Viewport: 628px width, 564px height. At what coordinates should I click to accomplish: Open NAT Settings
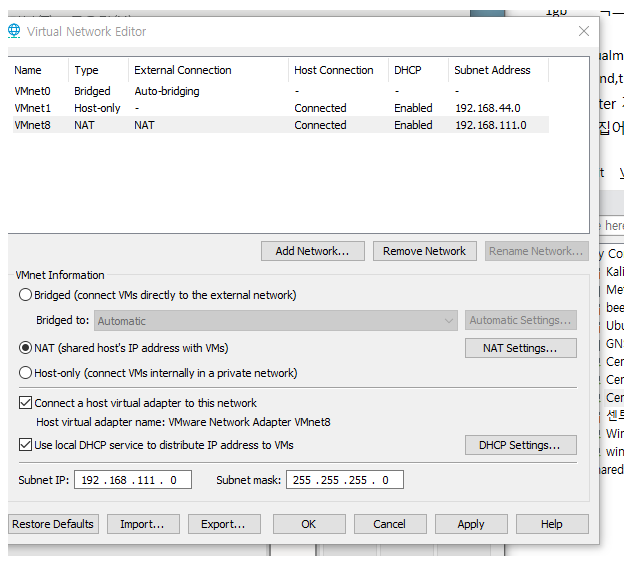[521, 348]
